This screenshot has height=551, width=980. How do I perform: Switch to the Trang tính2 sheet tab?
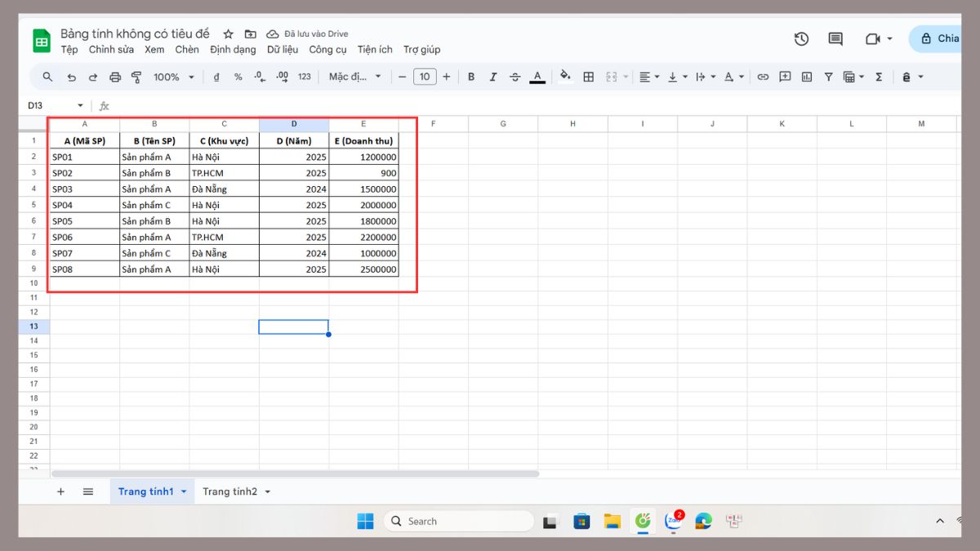[x=229, y=491]
